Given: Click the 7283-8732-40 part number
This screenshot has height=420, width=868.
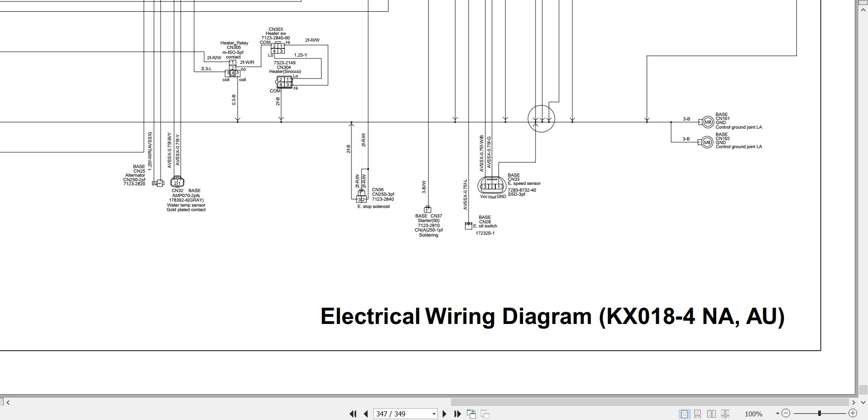Looking at the screenshot, I should coord(522,190).
